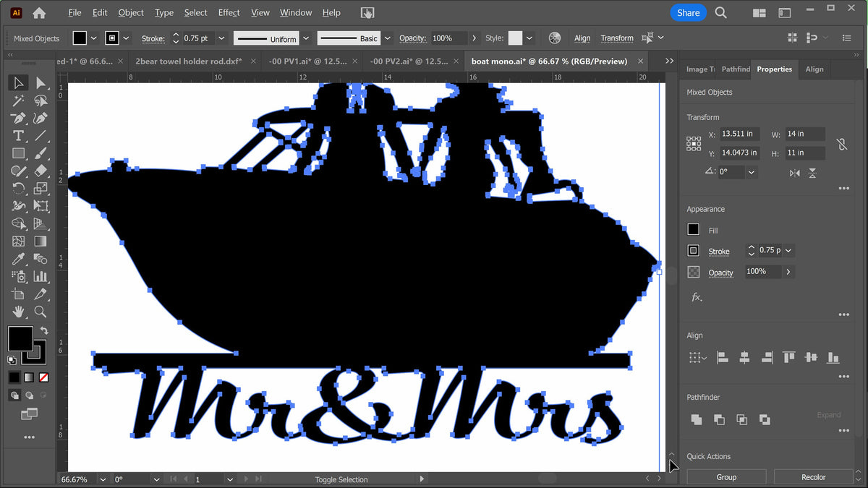Select the Rectangle tool
Screen dimensions: 868x488
pos(19,153)
